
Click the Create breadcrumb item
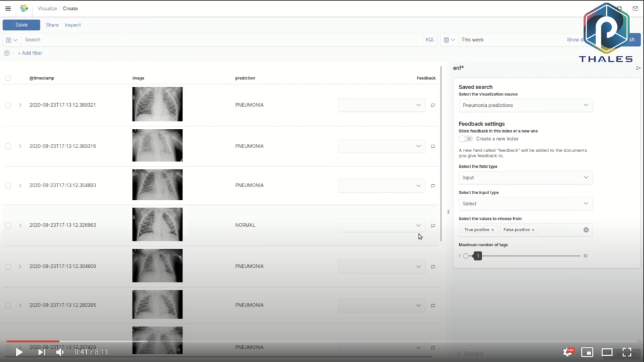(70, 9)
